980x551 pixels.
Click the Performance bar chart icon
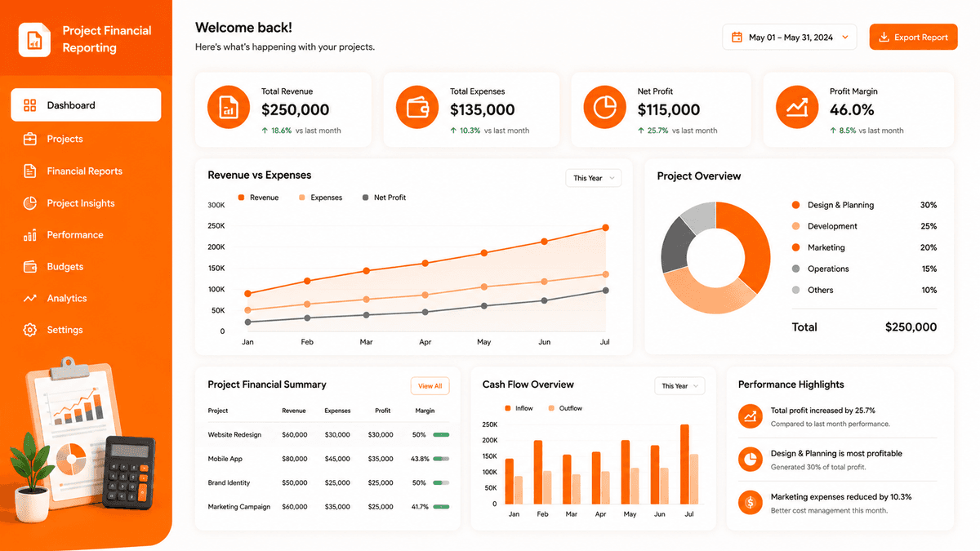[x=30, y=235]
